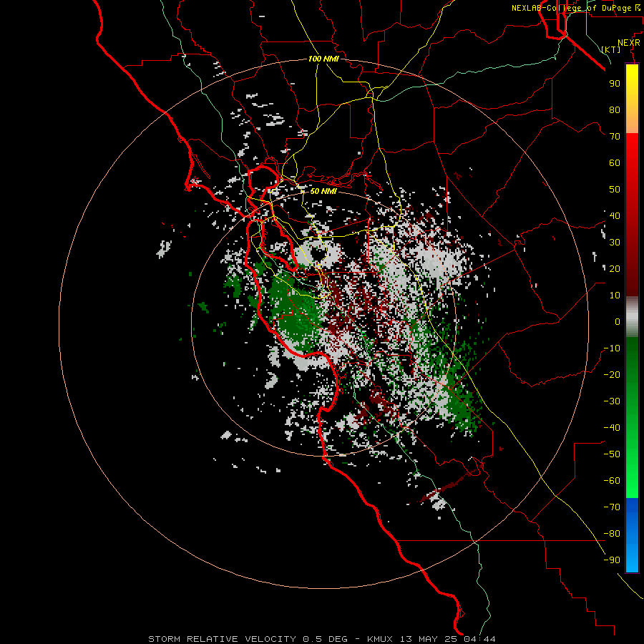Click the -90 value on velocity scale
The height and width of the screenshot is (644, 644).
point(612,560)
